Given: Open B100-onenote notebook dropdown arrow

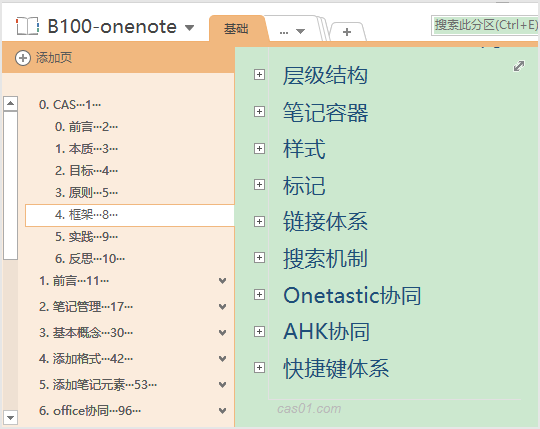Looking at the screenshot, I should point(189,28).
